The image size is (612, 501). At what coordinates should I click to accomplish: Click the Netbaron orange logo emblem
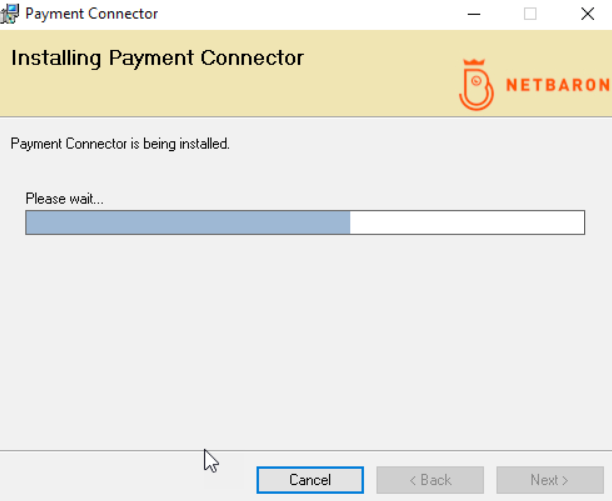pos(476,84)
